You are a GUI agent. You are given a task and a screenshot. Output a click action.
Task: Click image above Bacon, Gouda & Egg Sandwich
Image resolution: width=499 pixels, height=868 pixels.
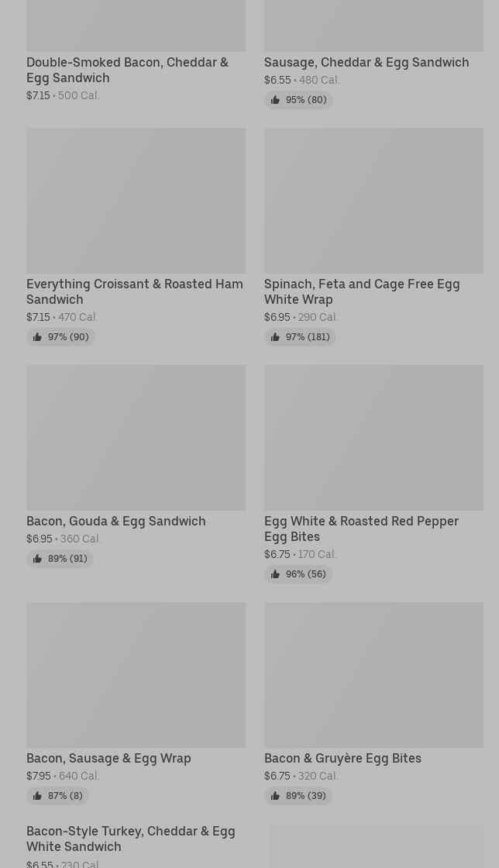pyautogui.click(x=136, y=437)
